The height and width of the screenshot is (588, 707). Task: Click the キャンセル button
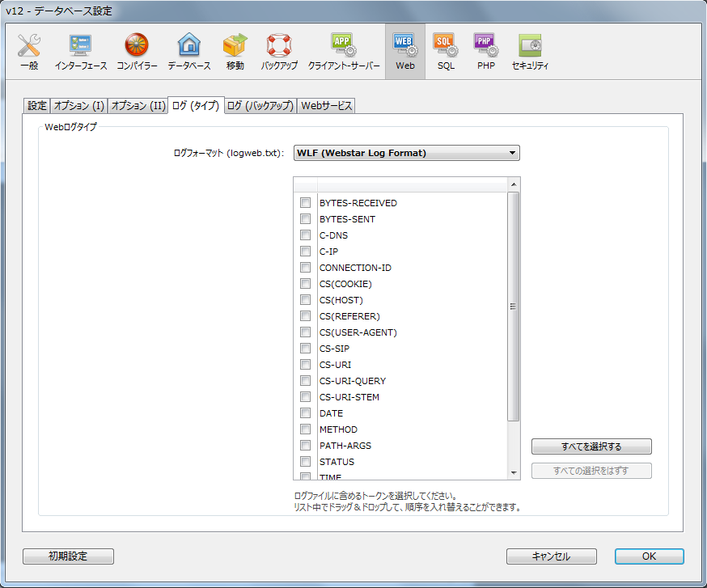(551, 556)
